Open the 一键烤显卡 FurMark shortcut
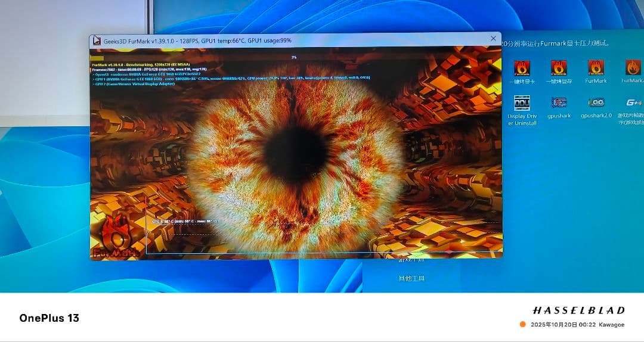Screen dimensions: 644x342 point(522,70)
